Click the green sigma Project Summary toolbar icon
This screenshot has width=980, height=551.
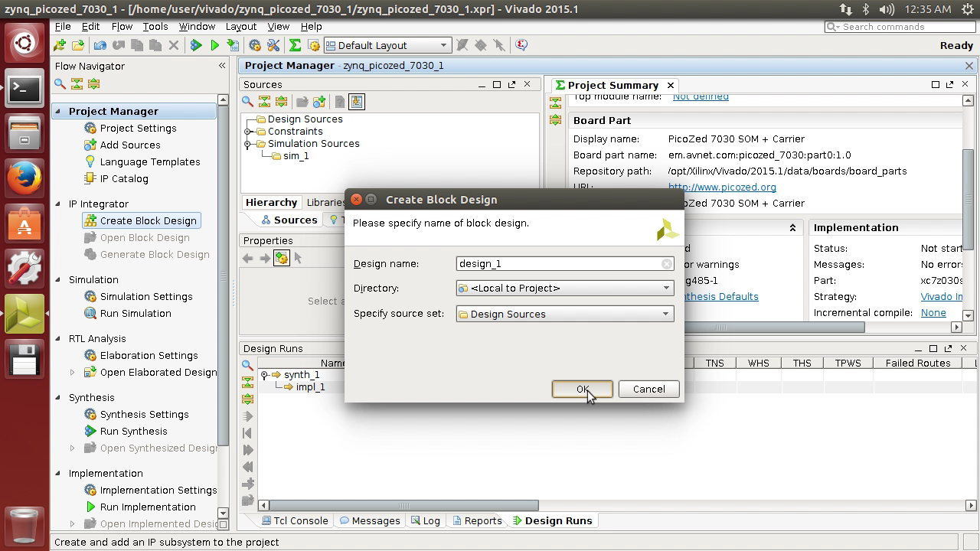coord(295,45)
